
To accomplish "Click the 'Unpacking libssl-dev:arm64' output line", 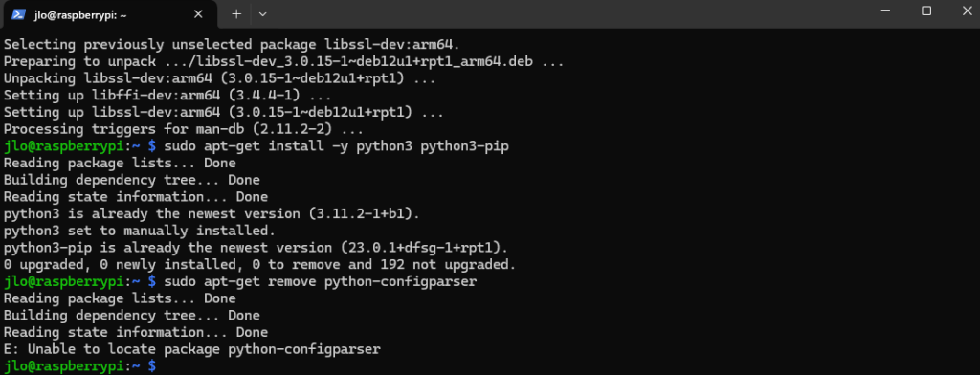I will (x=219, y=78).
